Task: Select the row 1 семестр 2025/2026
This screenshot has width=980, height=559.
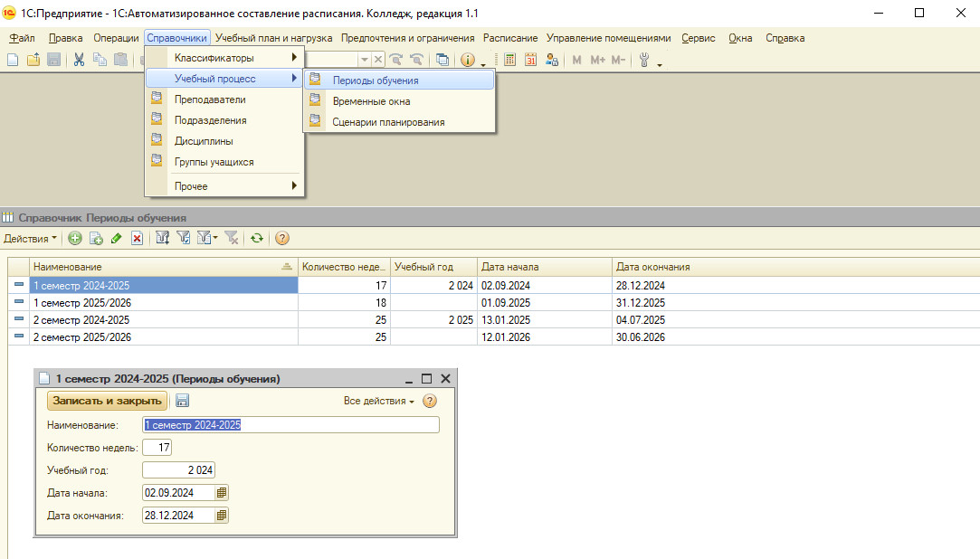Action: tap(494, 303)
